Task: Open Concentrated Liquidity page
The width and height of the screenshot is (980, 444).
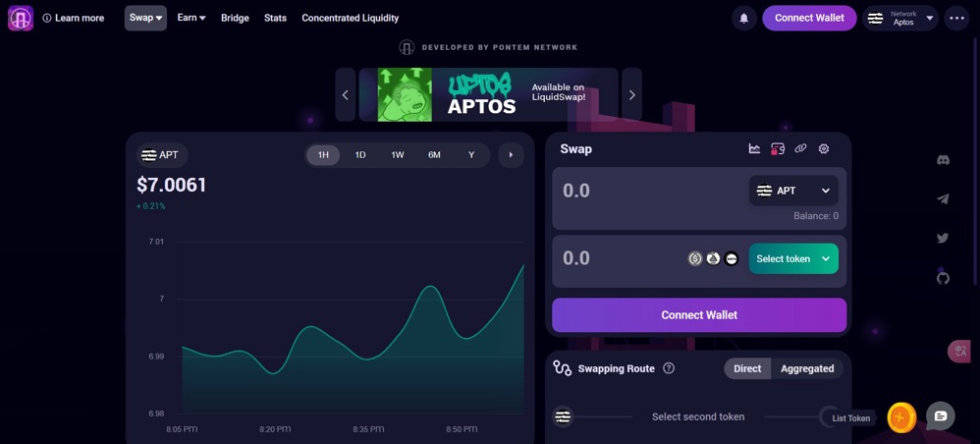Action: pyautogui.click(x=350, y=18)
